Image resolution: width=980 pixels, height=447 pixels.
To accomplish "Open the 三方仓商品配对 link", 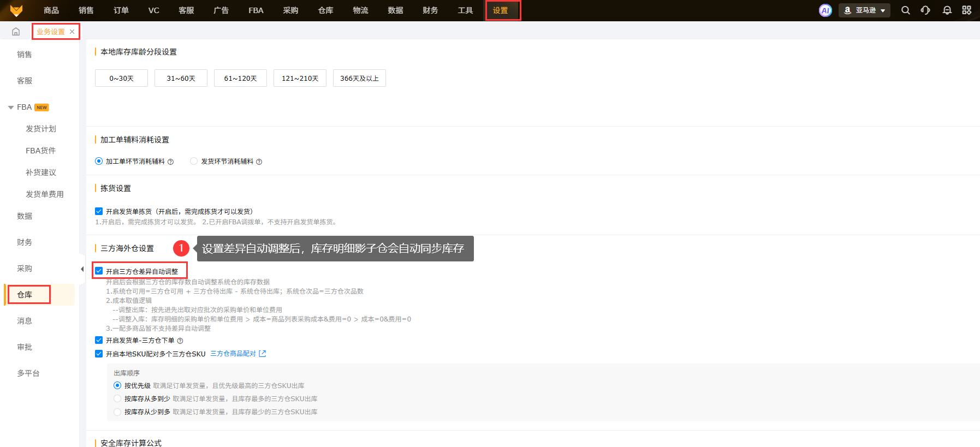I will 233,354.
